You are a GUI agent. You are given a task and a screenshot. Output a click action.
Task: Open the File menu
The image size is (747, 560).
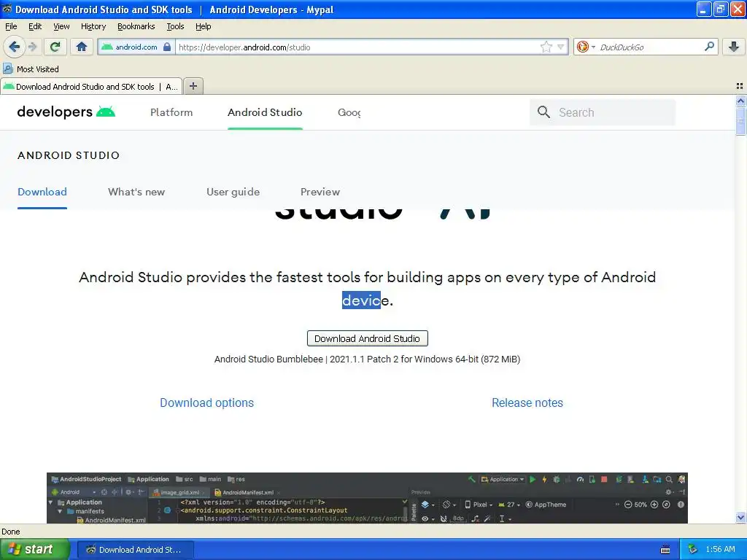pos(11,26)
